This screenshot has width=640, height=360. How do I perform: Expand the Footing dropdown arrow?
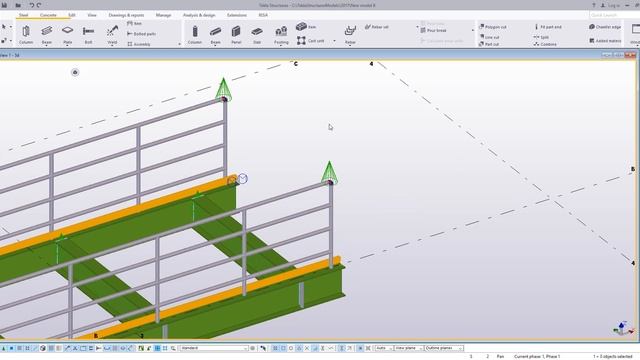(281, 45)
